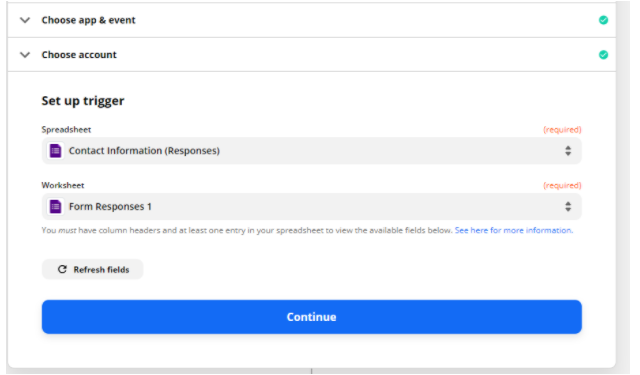The height and width of the screenshot is (375, 640).
Task: Click the Set up trigger heading
Action: coord(83,101)
